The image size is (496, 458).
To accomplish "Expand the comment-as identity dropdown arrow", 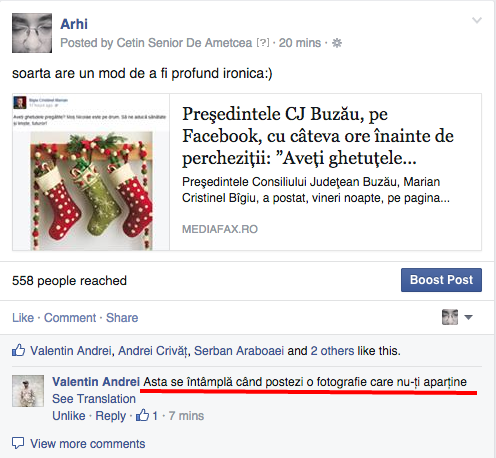I will (x=468, y=317).
